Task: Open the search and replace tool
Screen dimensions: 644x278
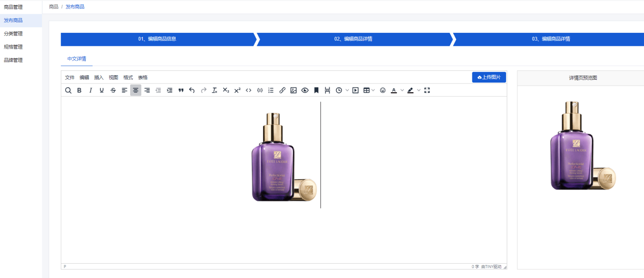Action: pos(68,90)
